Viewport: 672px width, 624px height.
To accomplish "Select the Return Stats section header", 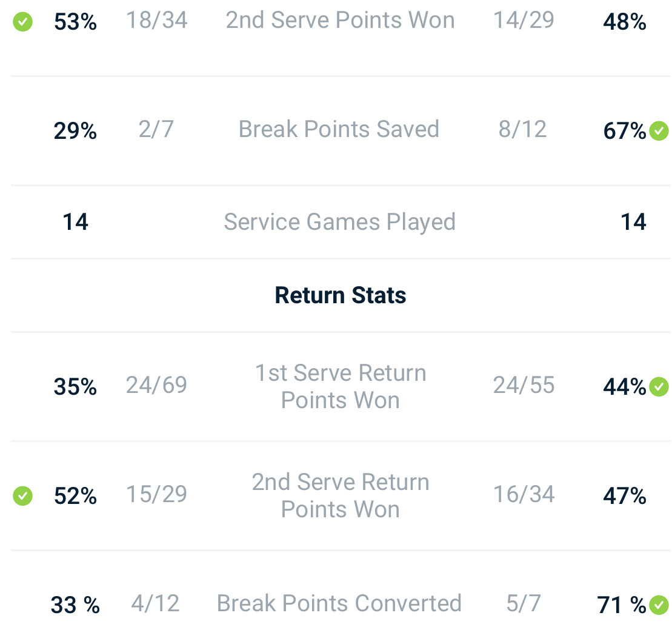I will 341,295.
